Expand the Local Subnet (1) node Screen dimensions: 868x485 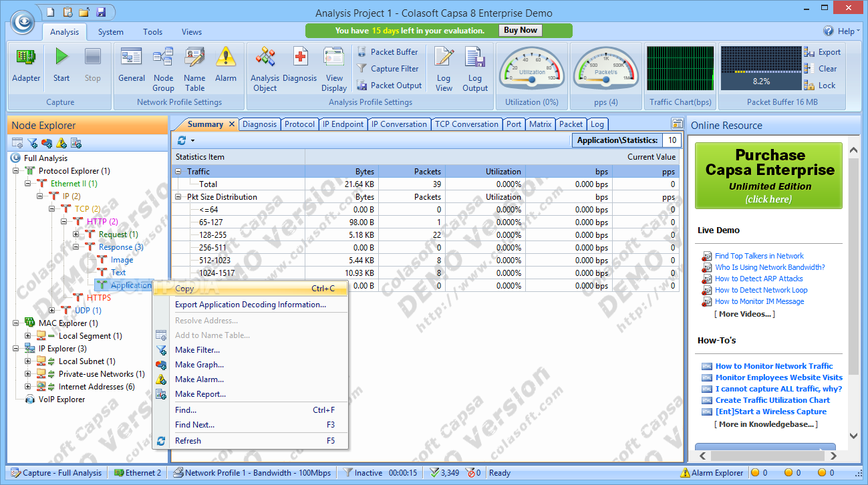[x=28, y=361]
